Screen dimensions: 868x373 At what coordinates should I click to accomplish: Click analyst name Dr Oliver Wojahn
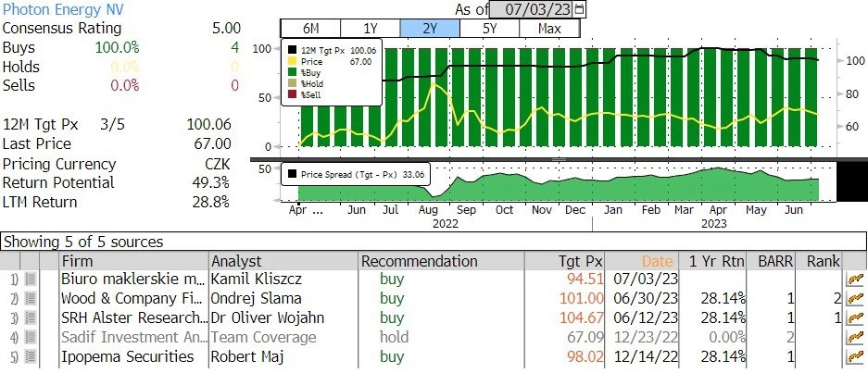(x=268, y=317)
